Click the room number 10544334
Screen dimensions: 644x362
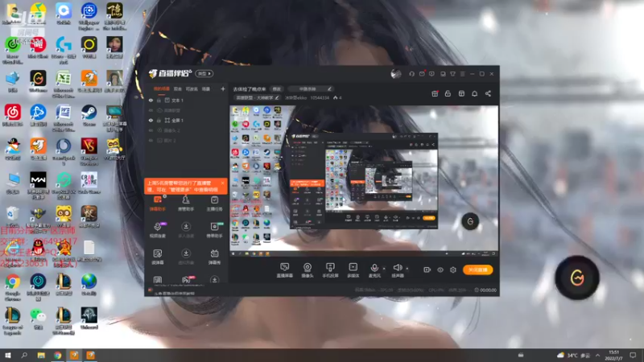320,97
